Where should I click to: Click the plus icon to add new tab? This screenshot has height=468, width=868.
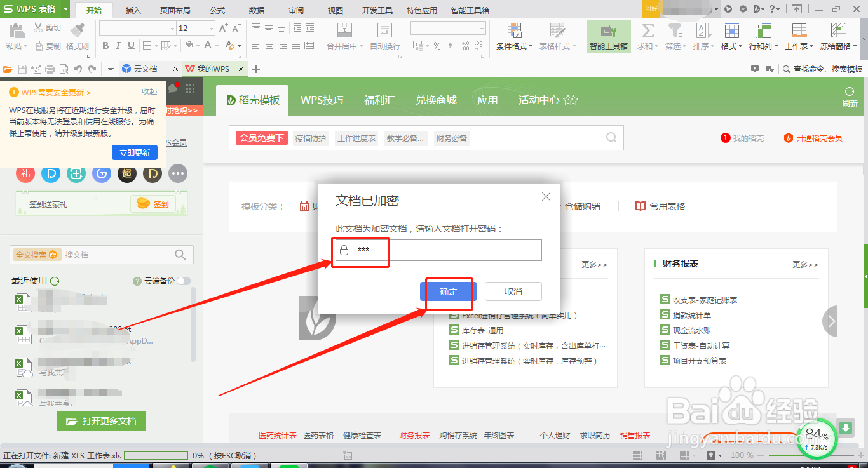click(256, 69)
